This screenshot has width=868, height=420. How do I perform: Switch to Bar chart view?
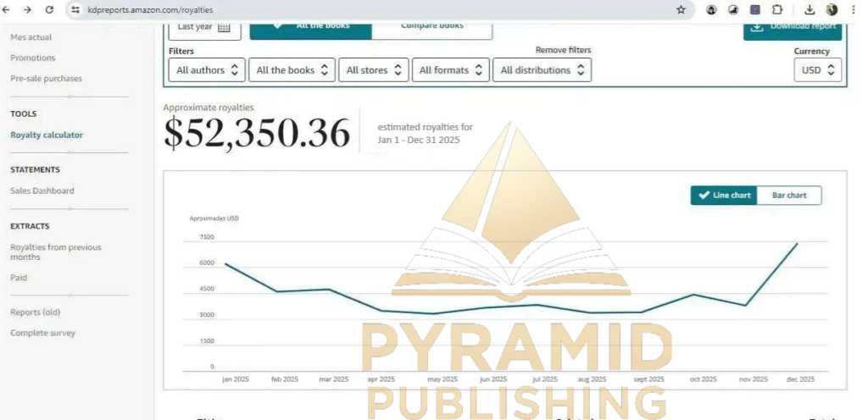(788, 196)
